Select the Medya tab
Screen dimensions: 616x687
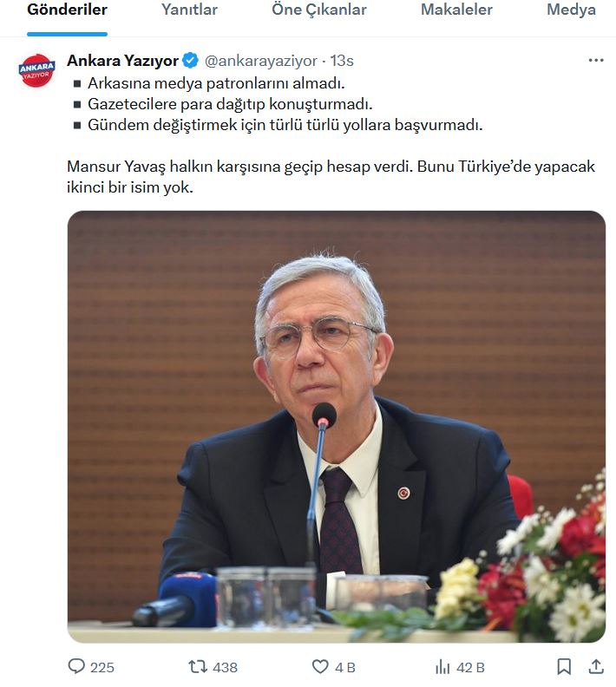[x=571, y=10]
